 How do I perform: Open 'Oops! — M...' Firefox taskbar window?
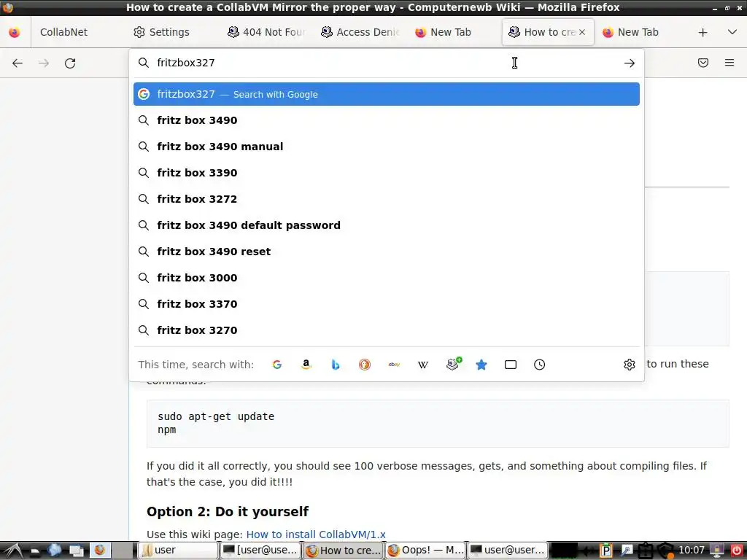pos(425,550)
